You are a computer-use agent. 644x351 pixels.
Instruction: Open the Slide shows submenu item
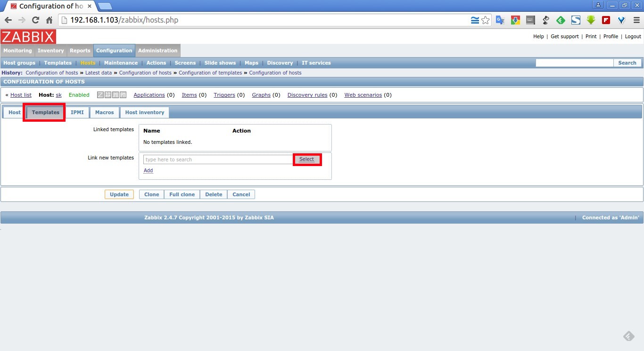[220, 63]
